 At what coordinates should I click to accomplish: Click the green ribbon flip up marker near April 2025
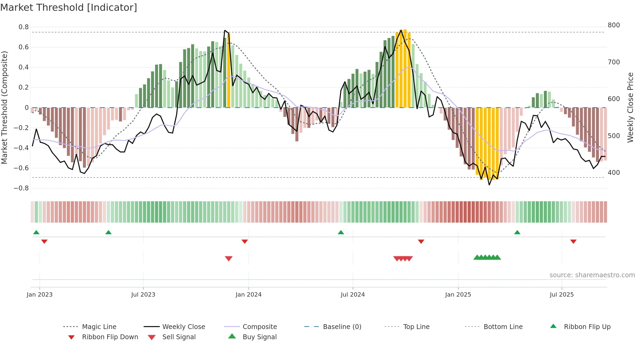tap(517, 232)
